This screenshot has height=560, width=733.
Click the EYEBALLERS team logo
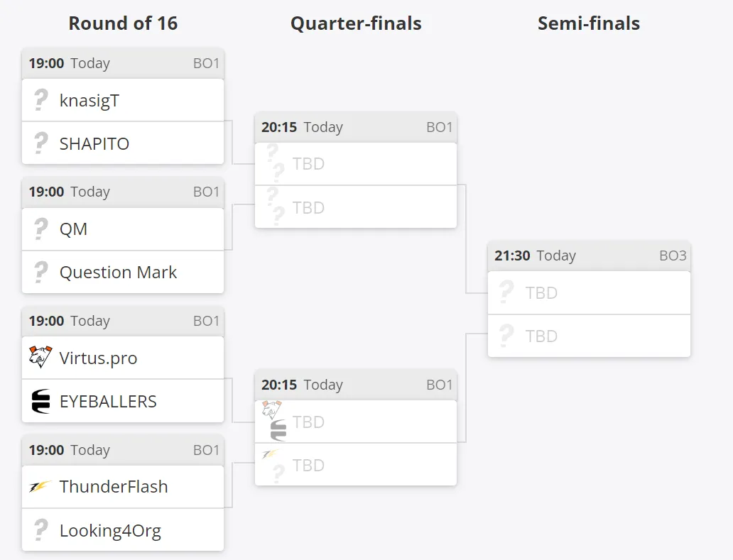point(40,401)
